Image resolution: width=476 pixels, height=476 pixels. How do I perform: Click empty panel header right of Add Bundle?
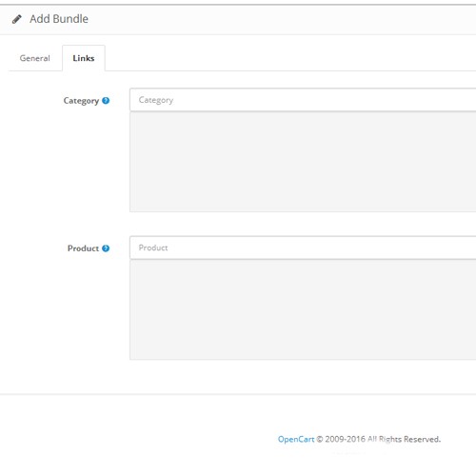(x=283, y=20)
